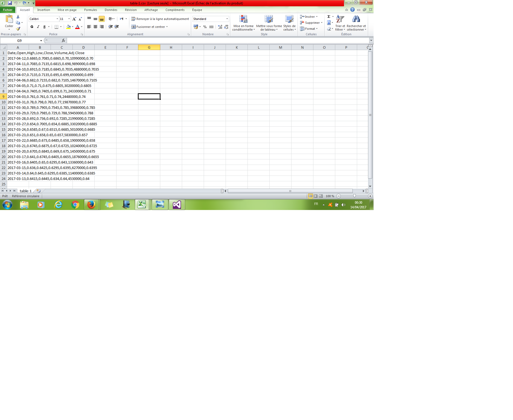The width and height of the screenshot is (513, 420).
Task: Open Mise en forme conditionnelle menu
Action: 243,23
